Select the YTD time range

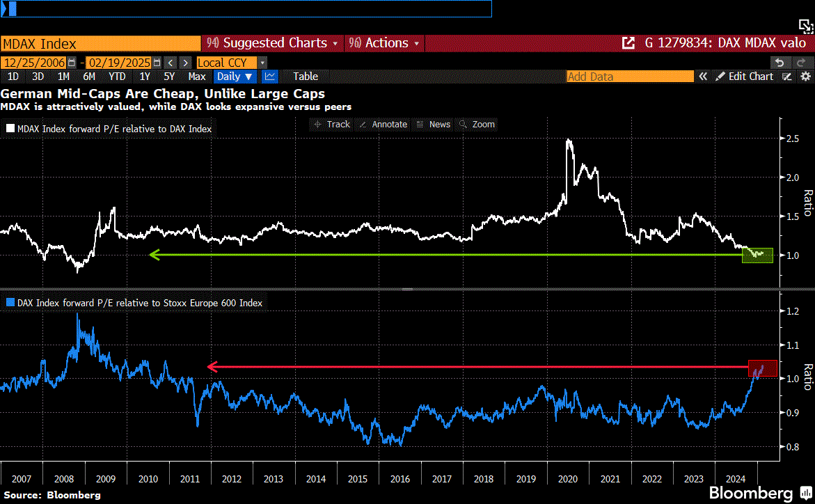(x=117, y=77)
